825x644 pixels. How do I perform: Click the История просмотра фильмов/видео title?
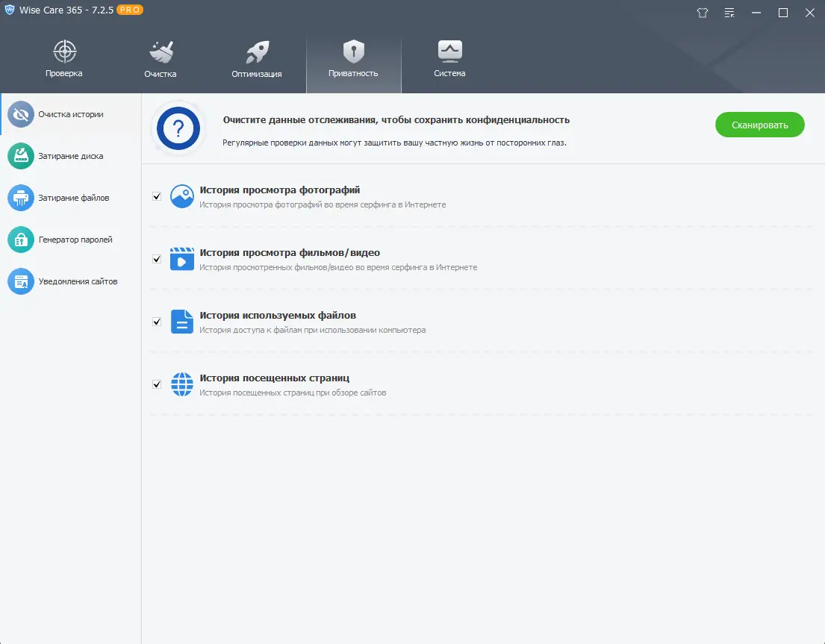tap(290, 252)
